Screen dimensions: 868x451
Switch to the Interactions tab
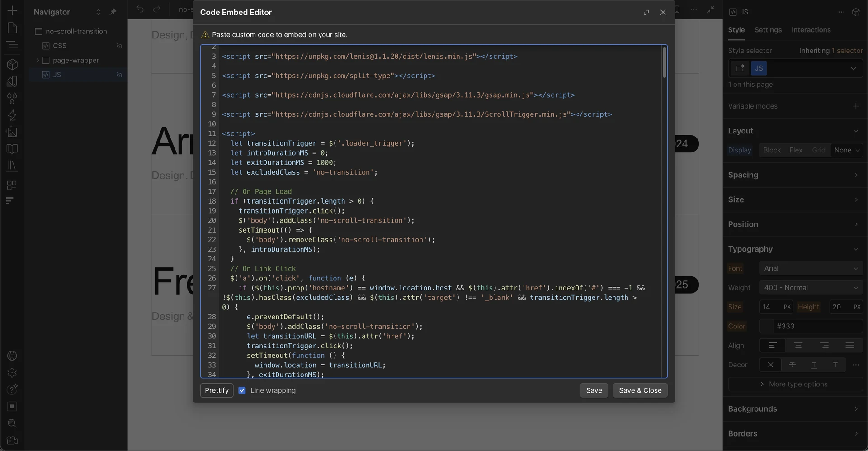pyautogui.click(x=811, y=30)
